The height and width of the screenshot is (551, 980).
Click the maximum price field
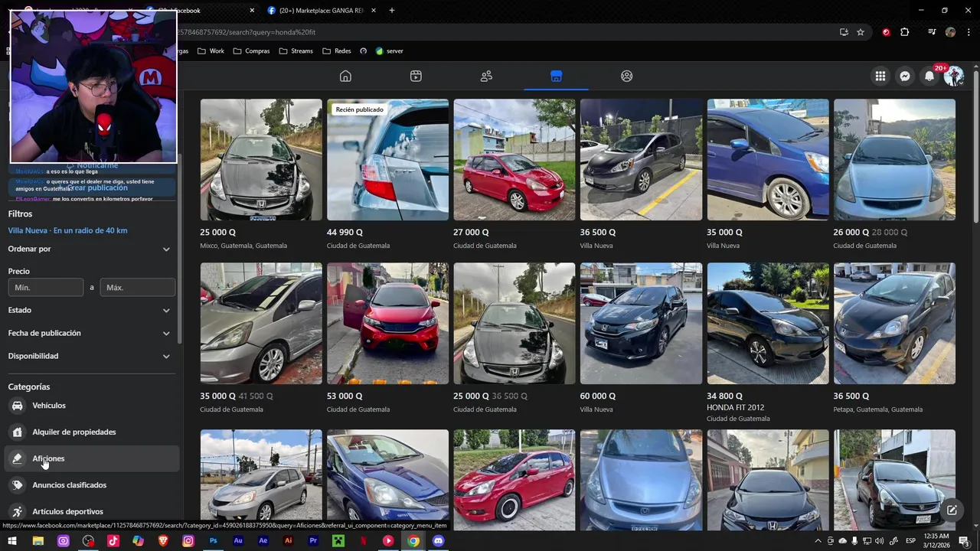138,288
